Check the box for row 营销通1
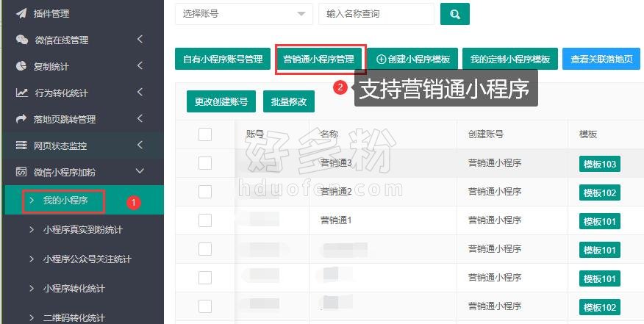Image resolution: width=644 pixels, height=324 pixels. pyautogui.click(x=205, y=220)
